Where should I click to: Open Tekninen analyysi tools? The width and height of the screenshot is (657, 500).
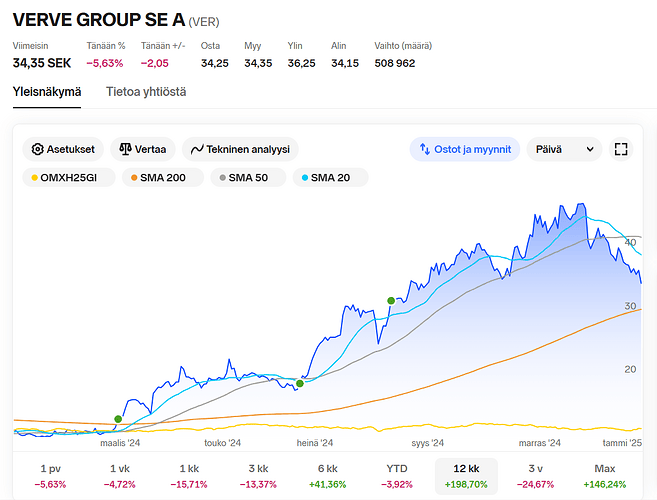click(x=240, y=149)
